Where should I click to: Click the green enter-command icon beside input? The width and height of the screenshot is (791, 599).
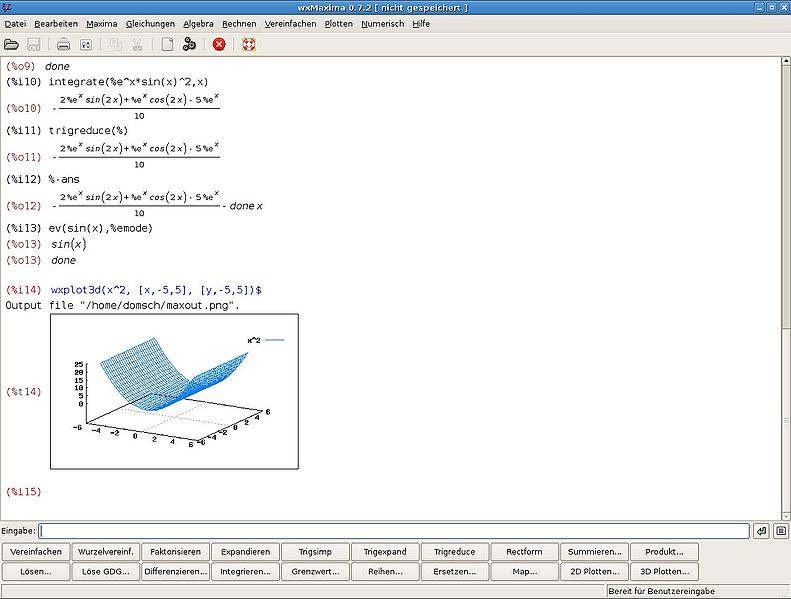761,531
